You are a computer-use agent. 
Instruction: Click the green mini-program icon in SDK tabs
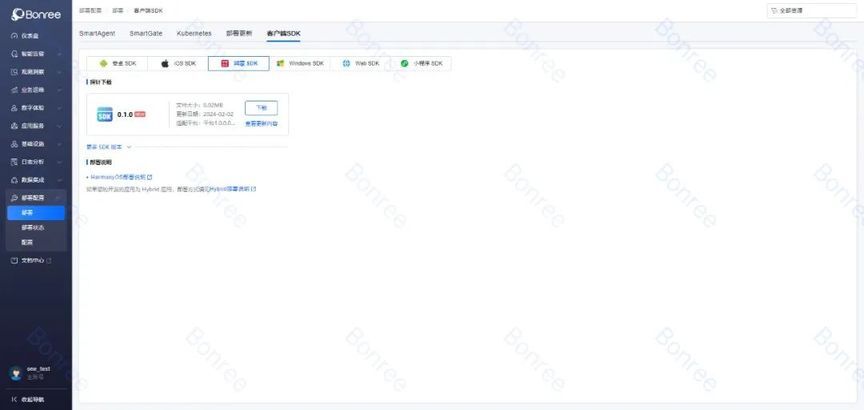[x=404, y=63]
